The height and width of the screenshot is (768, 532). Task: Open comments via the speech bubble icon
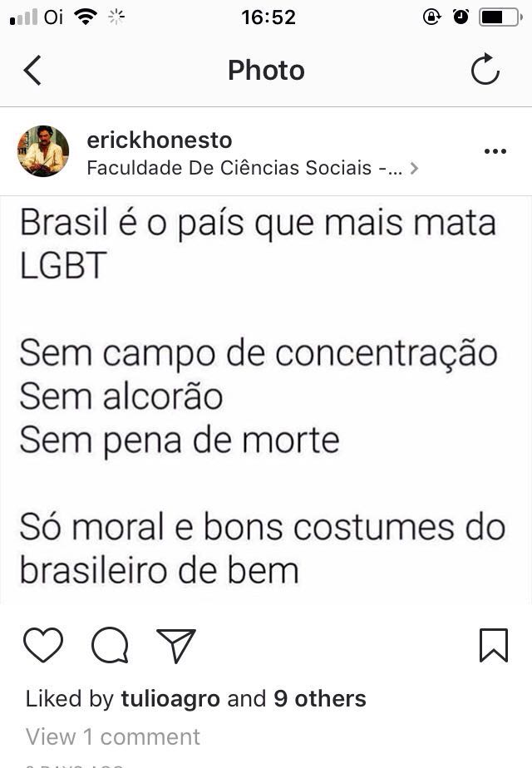111,645
